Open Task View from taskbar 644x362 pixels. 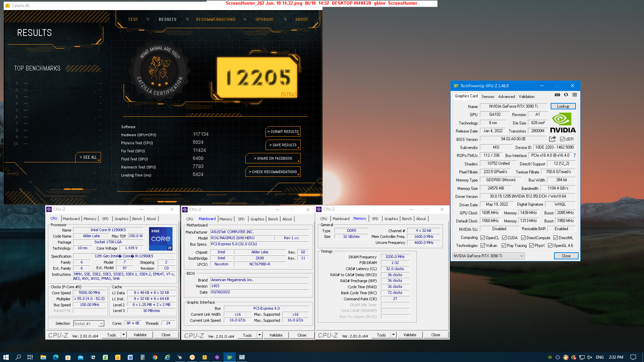click(30, 357)
